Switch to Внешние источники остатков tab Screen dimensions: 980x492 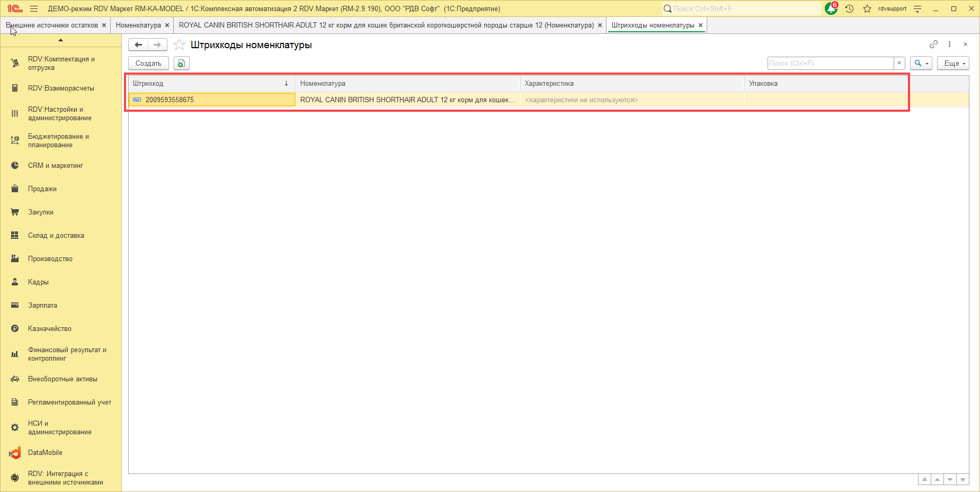tap(52, 25)
